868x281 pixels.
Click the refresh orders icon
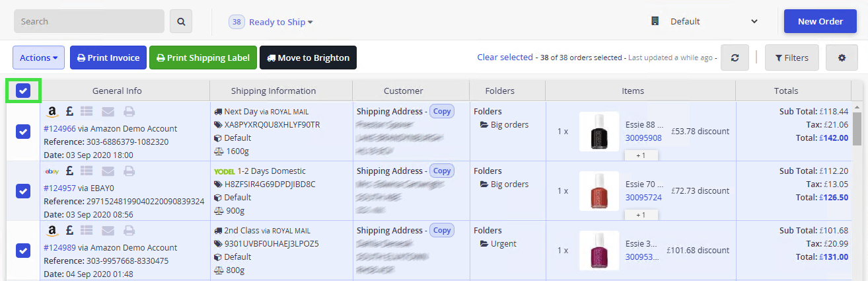pos(735,58)
